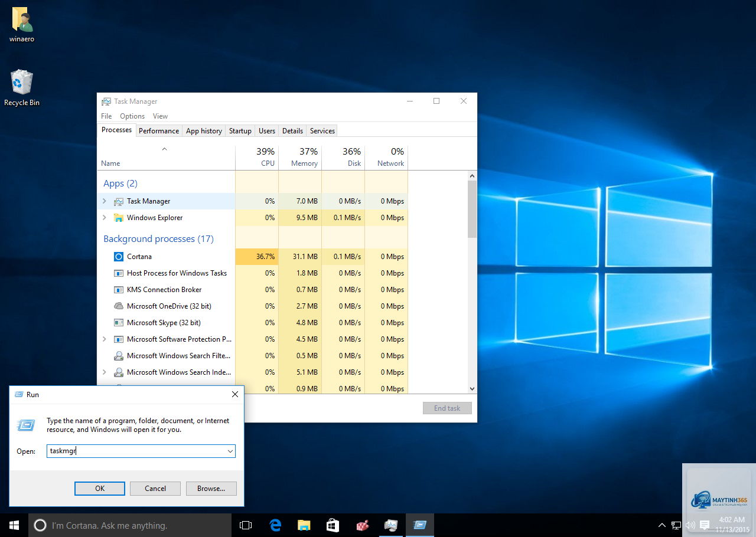Sort processes by Network column
The height and width of the screenshot is (537, 756).
[x=386, y=158]
